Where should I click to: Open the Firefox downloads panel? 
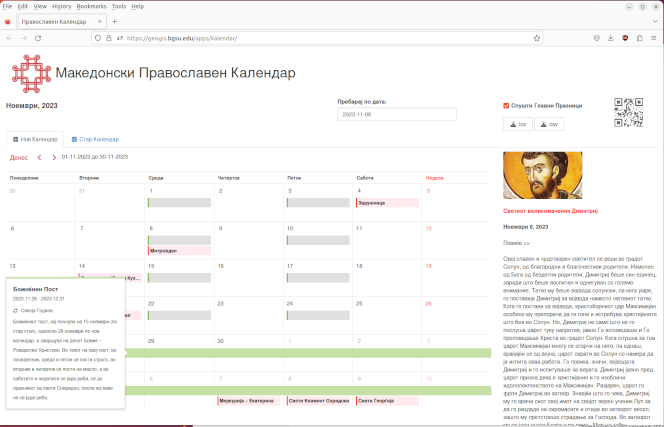609,38
